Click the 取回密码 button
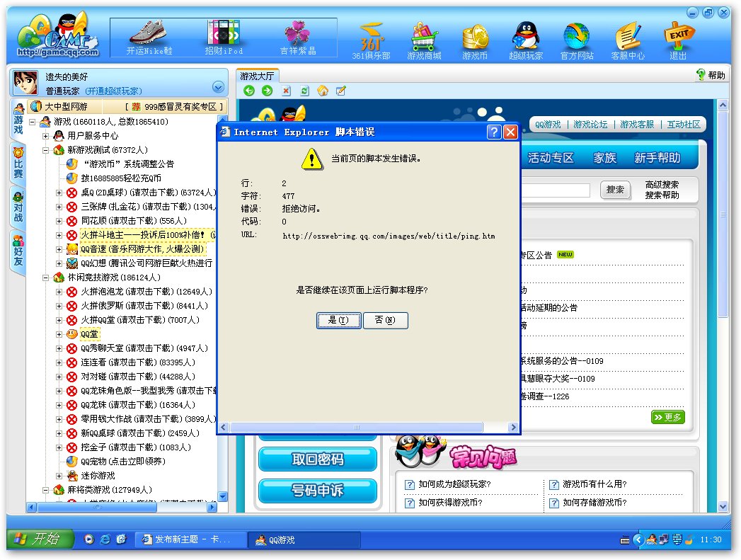The width and height of the screenshot is (741, 560). pos(318,459)
